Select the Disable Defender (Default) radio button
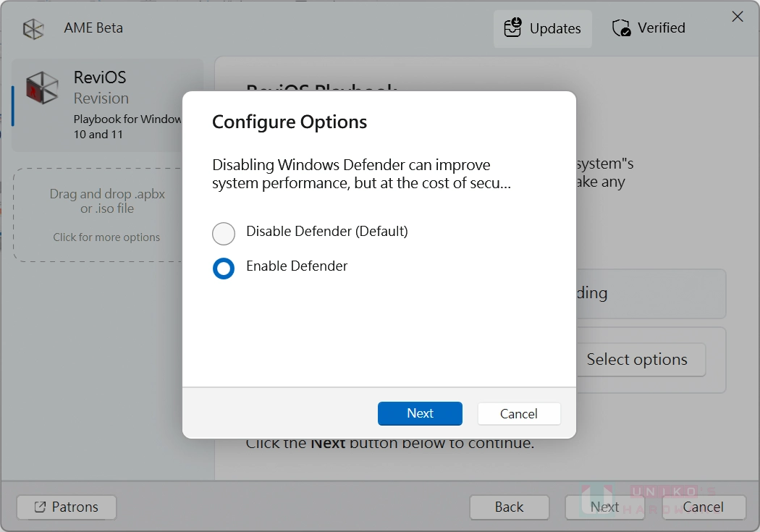Screen dimensions: 760x532 pyautogui.click(x=224, y=233)
